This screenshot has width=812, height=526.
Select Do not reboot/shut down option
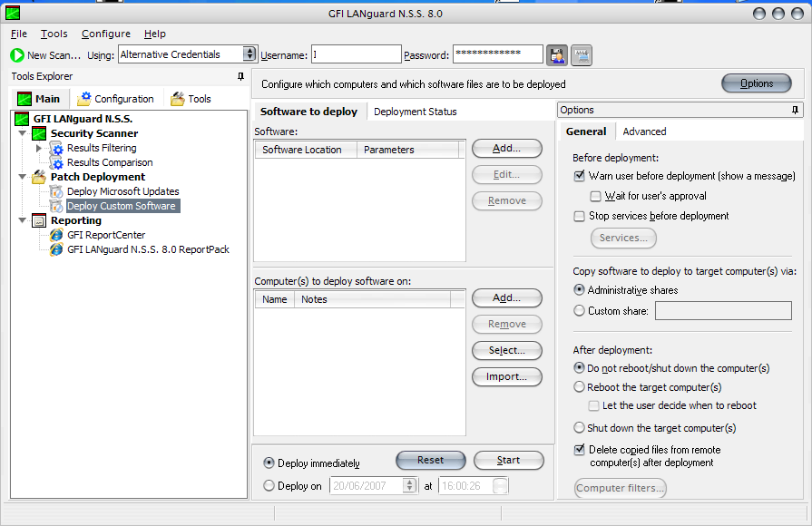pos(580,367)
